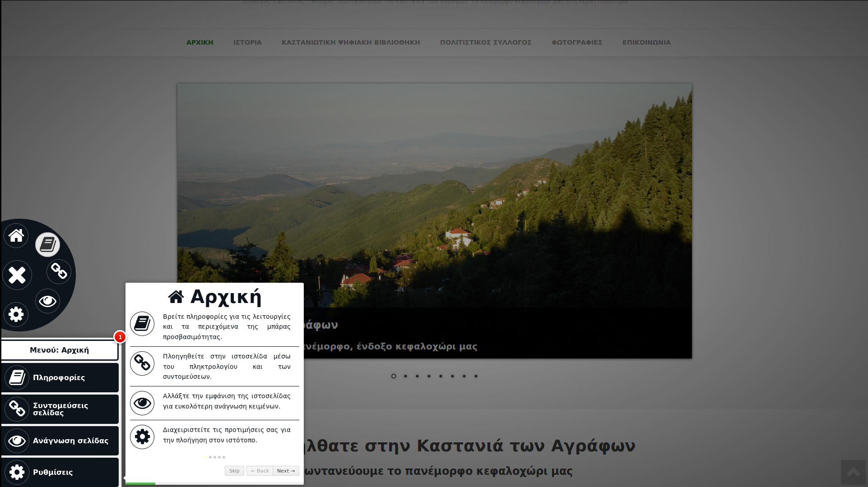Open ΙΣΤΟΡΙΑ navigation tab
This screenshot has height=487, width=868.
(247, 42)
